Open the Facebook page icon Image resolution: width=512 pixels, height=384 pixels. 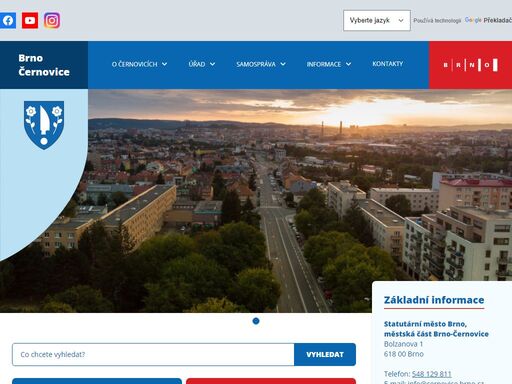pos(7,21)
